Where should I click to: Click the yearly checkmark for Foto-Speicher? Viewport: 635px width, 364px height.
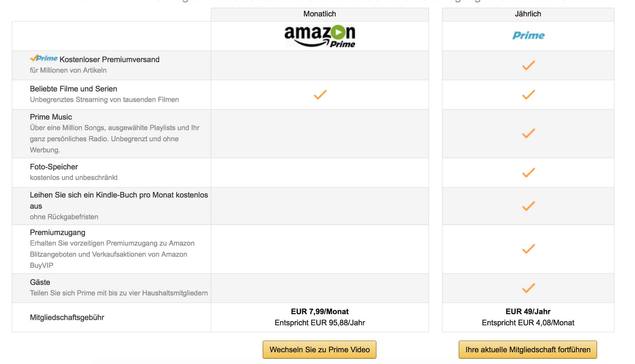(x=528, y=172)
